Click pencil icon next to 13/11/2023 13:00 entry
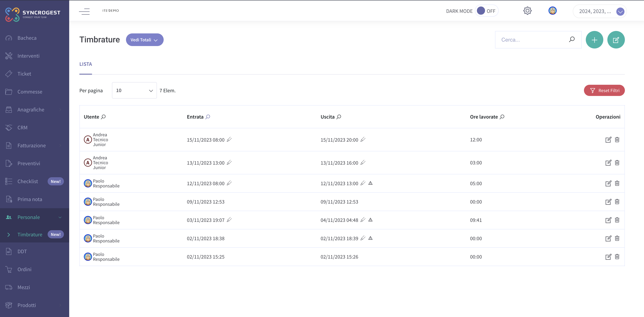Screen dimensions: 644x317 [x=229, y=163]
